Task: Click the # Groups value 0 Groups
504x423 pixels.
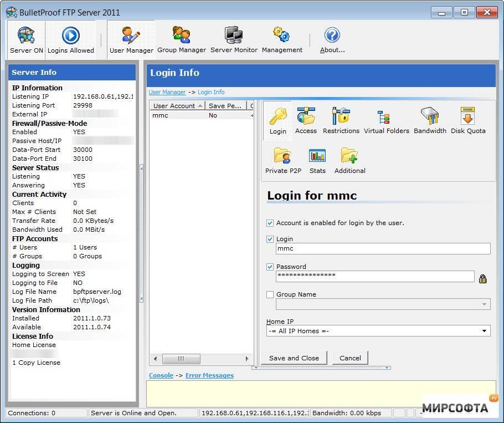Action: click(88, 256)
